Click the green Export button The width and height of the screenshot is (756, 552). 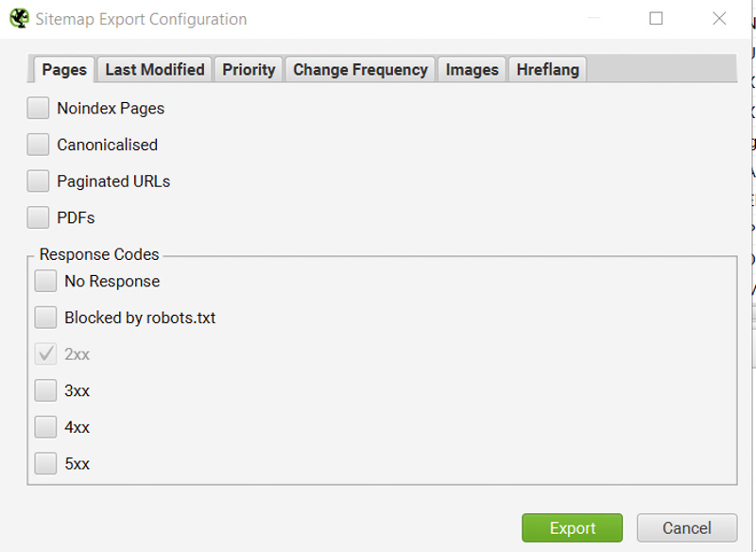point(572,528)
